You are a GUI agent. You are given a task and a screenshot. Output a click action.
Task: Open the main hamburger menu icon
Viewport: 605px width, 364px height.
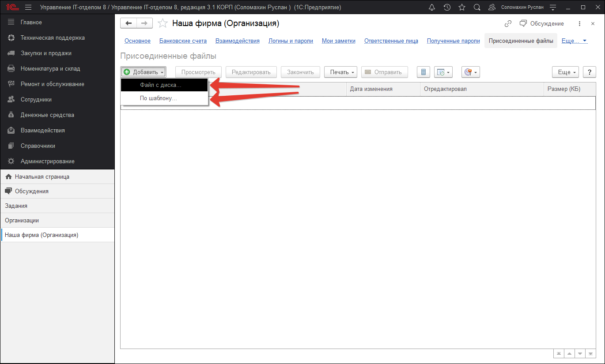point(28,8)
